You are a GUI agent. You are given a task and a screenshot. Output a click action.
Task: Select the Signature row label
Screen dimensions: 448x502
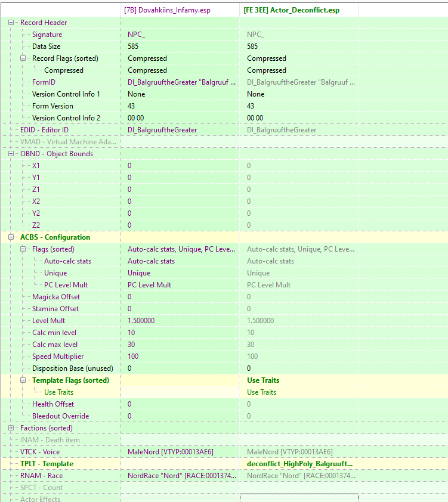coord(47,35)
